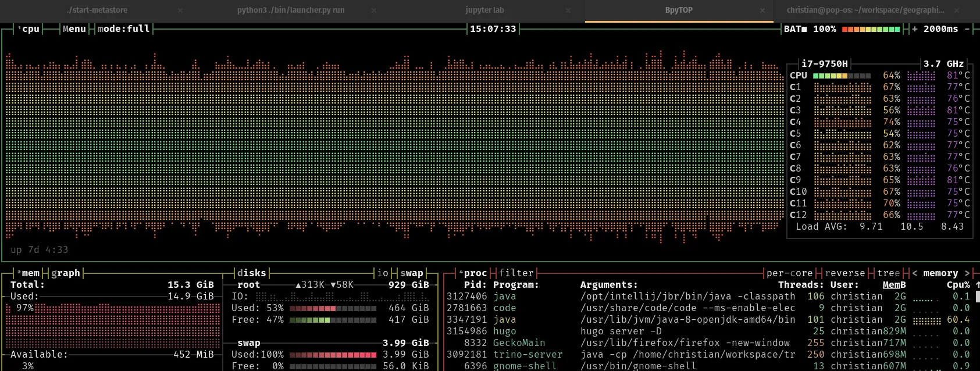Image resolution: width=980 pixels, height=371 pixels.
Task: Toggle the swap display option
Action: (x=412, y=273)
